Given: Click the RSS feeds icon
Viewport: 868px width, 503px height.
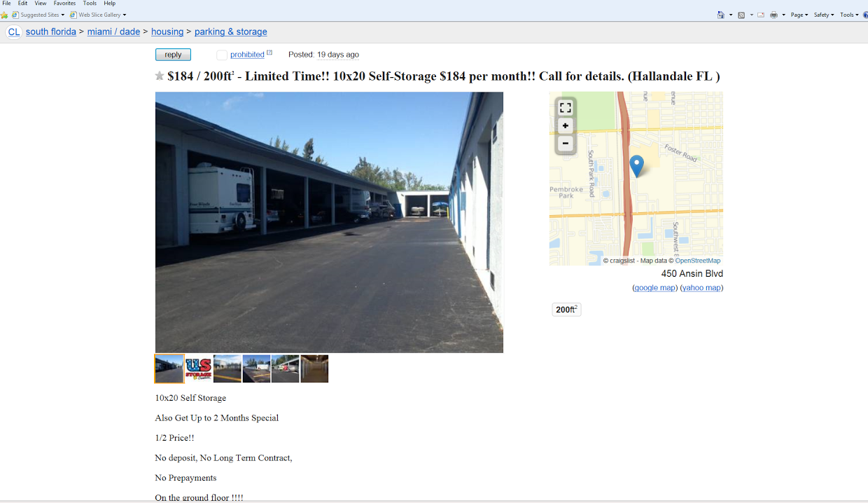Looking at the screenshot, I should click(x=741, y=15).
